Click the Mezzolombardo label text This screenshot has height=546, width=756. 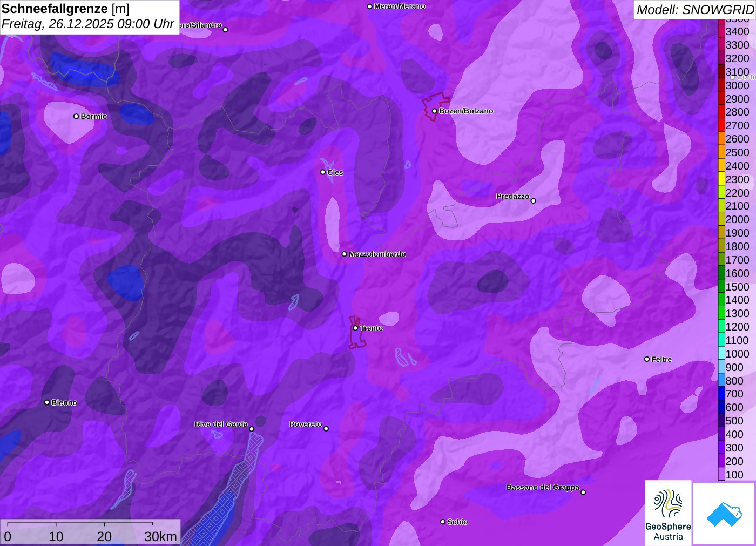pos(377,254)
